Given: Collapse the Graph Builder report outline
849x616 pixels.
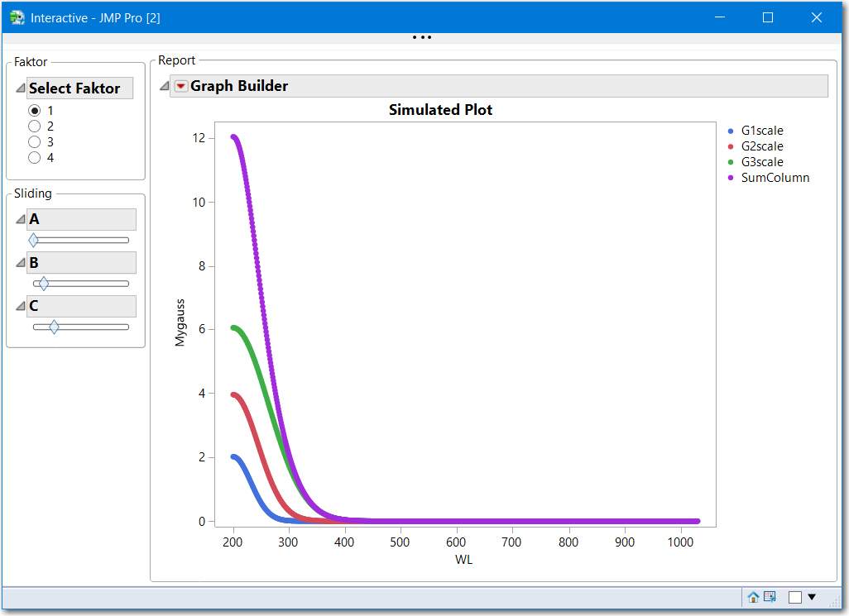Looking at the screenshot, I should (x=164, y=85).
